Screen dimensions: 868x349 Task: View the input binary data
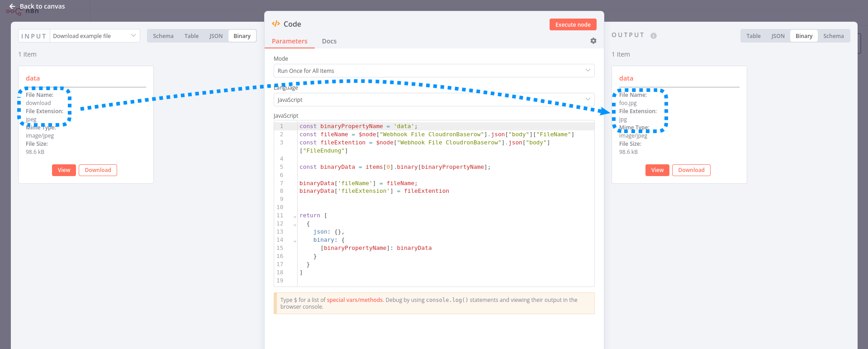[64, 170]
